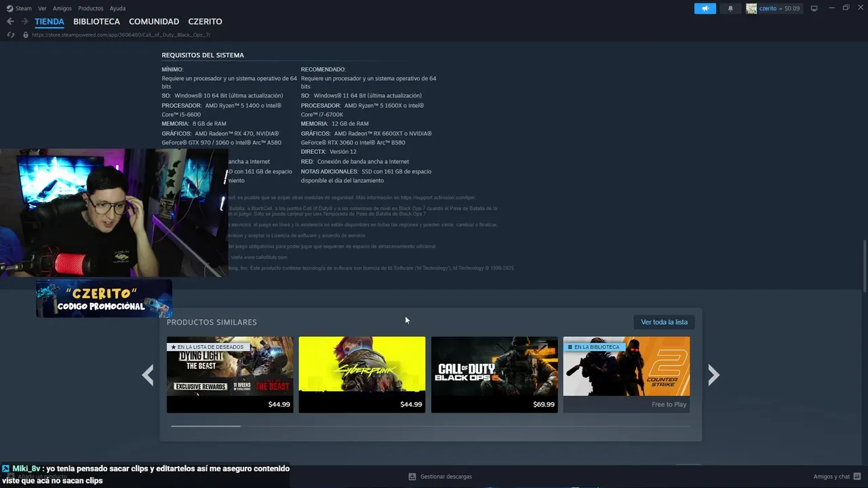Screen dimensions: 868x488
Task: Click EN LA LISTA DE DESEADOS badge
Action: 208,347
